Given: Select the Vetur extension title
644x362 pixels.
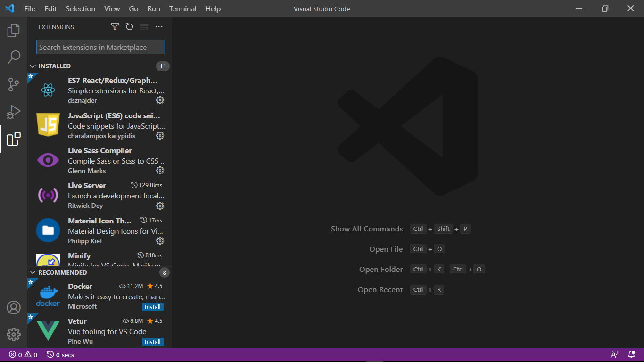Looking at the screenshot, I should (77, 321).
